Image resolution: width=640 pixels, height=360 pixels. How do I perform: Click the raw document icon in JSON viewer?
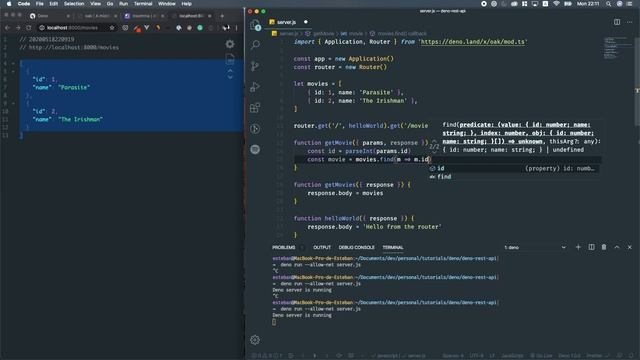(x=230, y=59)
